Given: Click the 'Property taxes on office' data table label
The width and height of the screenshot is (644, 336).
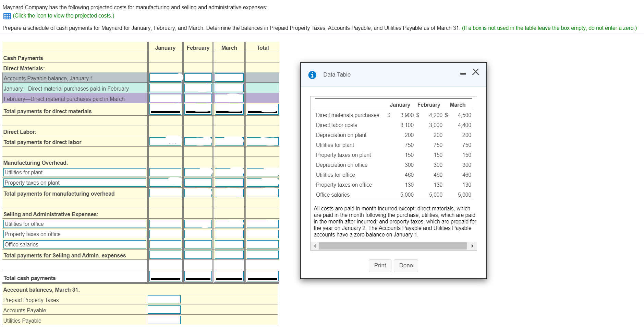Looking at the screenshot, I should click(x=344, y=185).
